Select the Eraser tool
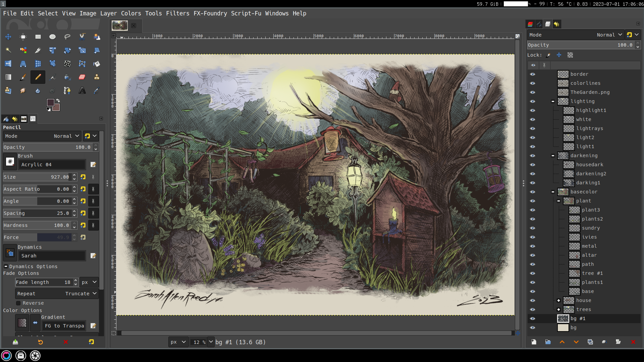Screen dimensions: 644x362 coord(82,77)
